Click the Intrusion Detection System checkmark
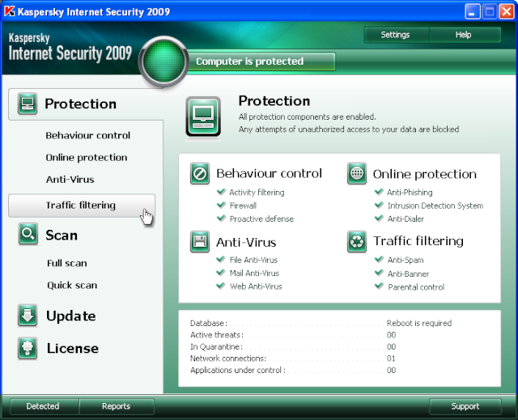The image size is (518, 420). (379, 205)
